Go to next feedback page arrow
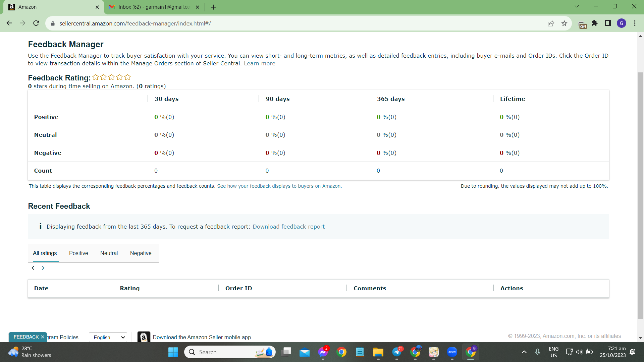Image resolution: width=644 pixels, height=362 pixels. coord(43,268)
